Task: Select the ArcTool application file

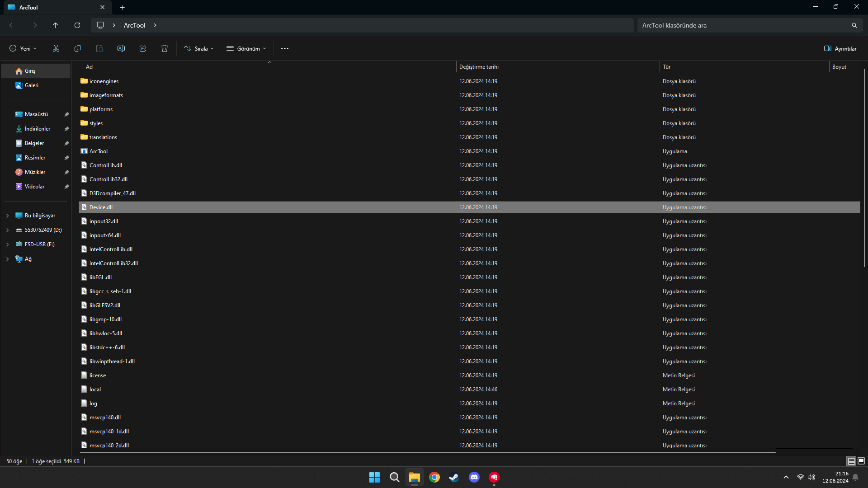Action: coord(470,151)
